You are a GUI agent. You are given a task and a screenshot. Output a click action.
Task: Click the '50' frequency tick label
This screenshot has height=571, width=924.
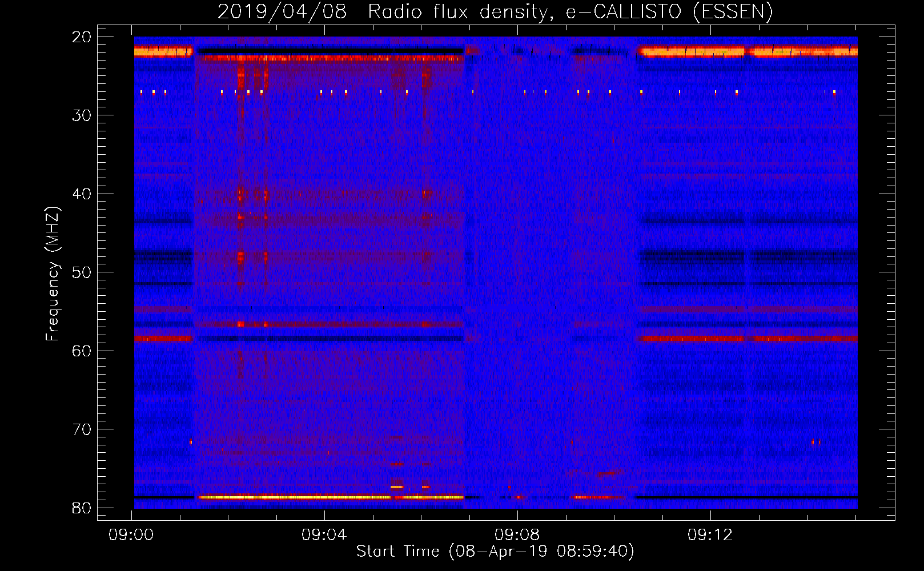tap(82, 272)
